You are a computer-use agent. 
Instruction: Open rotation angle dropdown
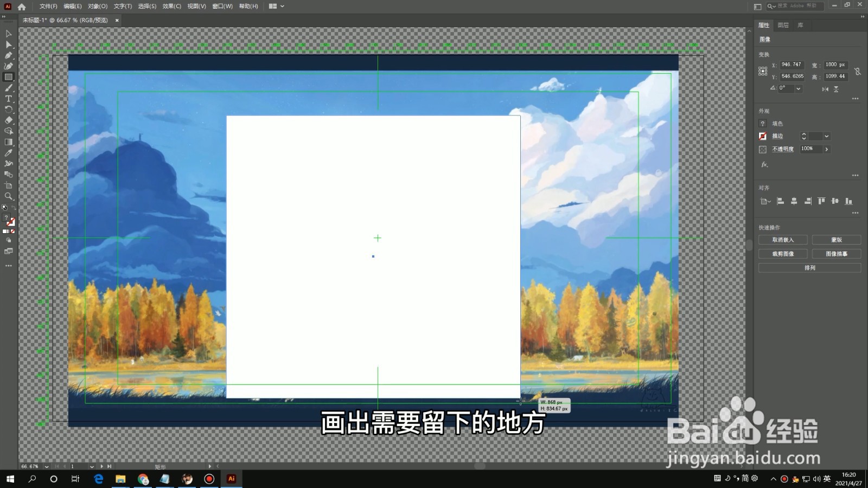point(798,88)
